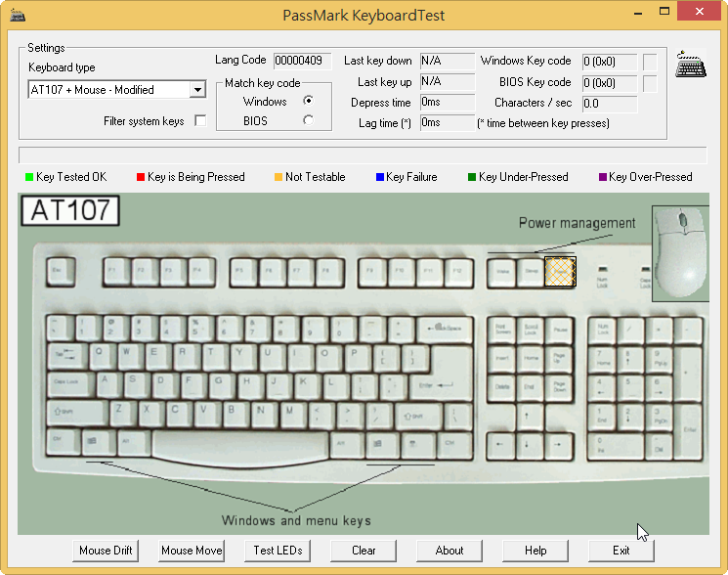Screen dimensions: 728x575
Task: Open the About dialog
Action: [450, 551]
